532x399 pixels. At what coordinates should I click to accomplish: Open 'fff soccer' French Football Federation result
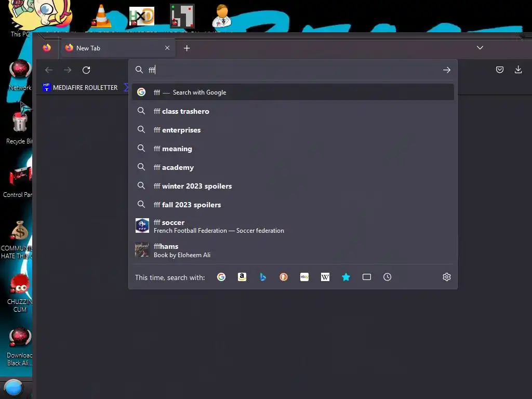click(x=293, y=226)
